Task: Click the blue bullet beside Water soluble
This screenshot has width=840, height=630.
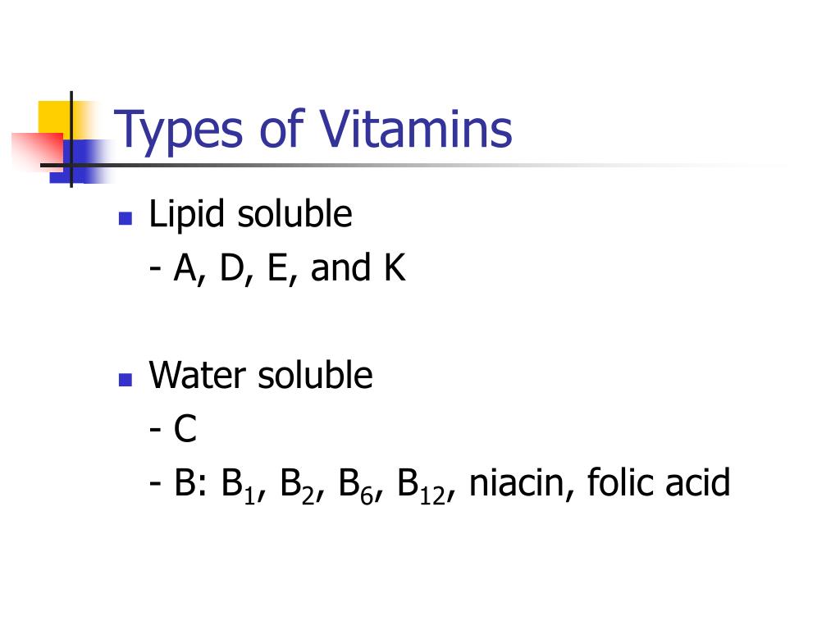Action: [x=126, y=380]
